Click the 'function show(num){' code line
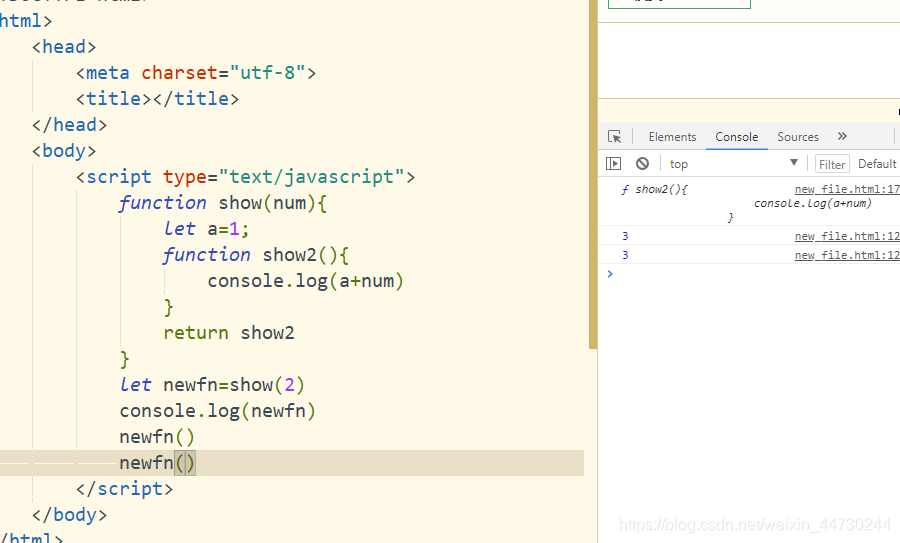This screenshot has height=543, width=900. pos(223,203)
